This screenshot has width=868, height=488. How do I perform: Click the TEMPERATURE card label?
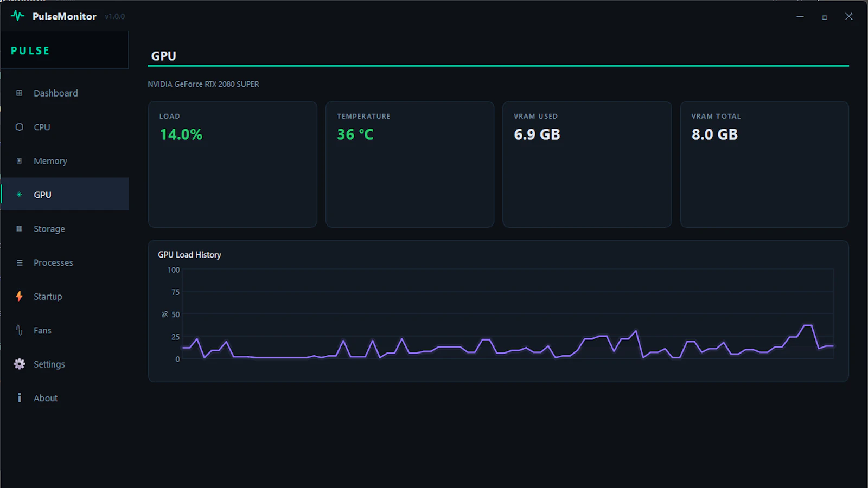click(x=363, y=116)
